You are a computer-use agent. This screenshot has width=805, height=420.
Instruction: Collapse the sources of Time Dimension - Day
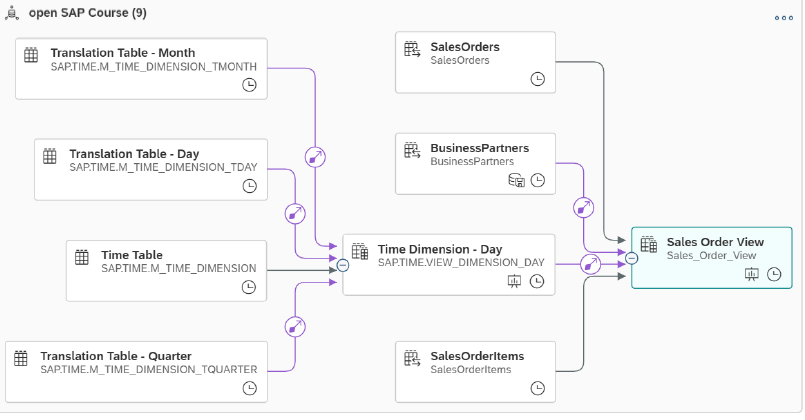tap(343, 265)
